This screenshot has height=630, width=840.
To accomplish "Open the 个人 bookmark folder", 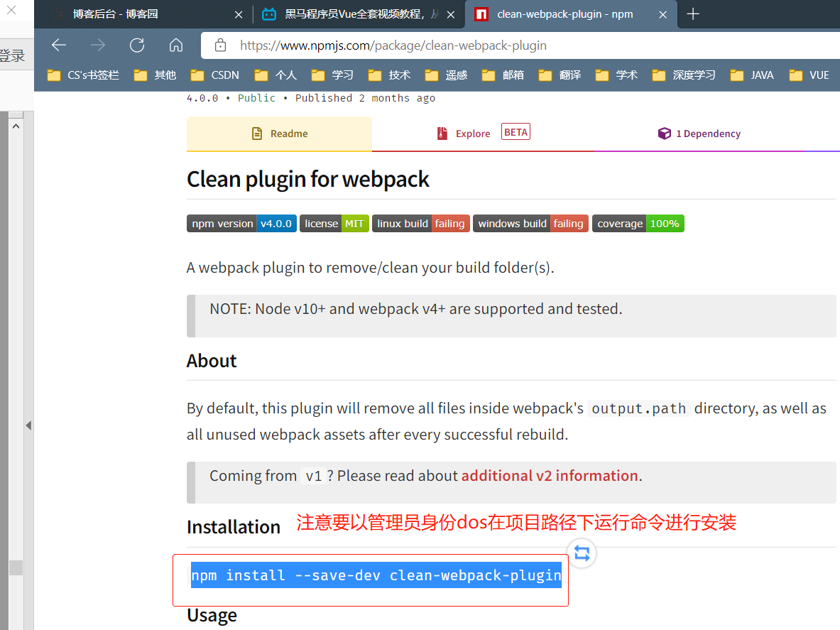I will [276, 75].
